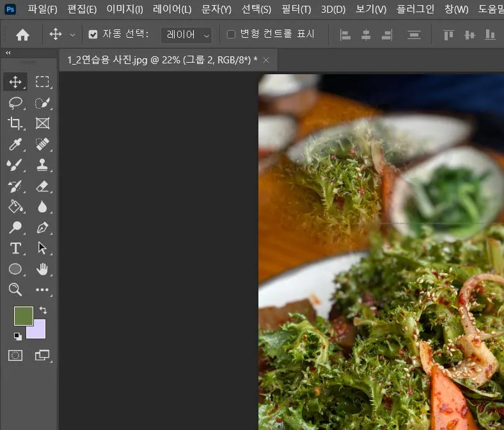This screenshot has width=504, height=430.
Task: Open the 필터(T) menu
Action: [296, 9]
